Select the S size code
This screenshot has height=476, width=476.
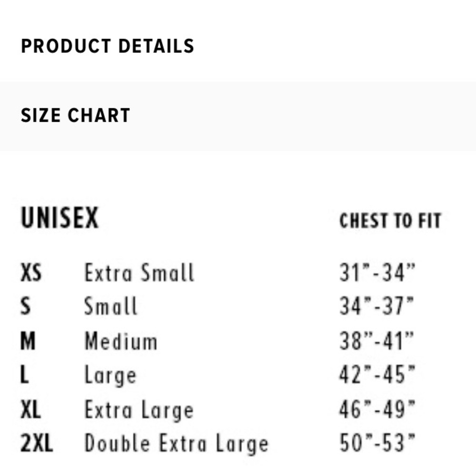pyautogui.click(x=26, y=306)
